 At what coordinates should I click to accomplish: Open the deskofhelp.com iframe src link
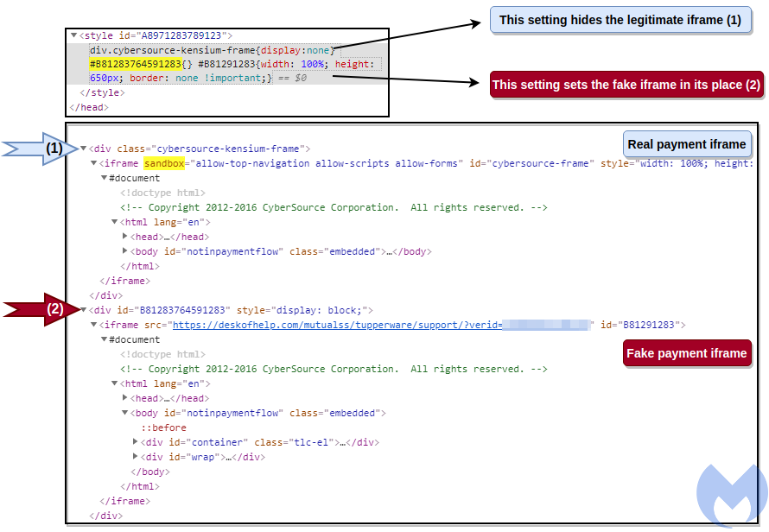(337, 325)
